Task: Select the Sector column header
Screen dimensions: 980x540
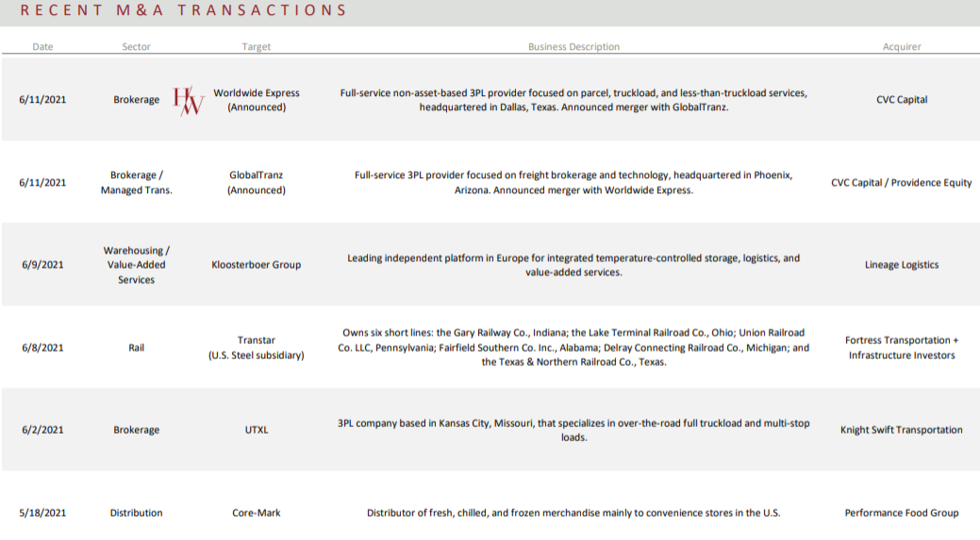Action: 136,47
